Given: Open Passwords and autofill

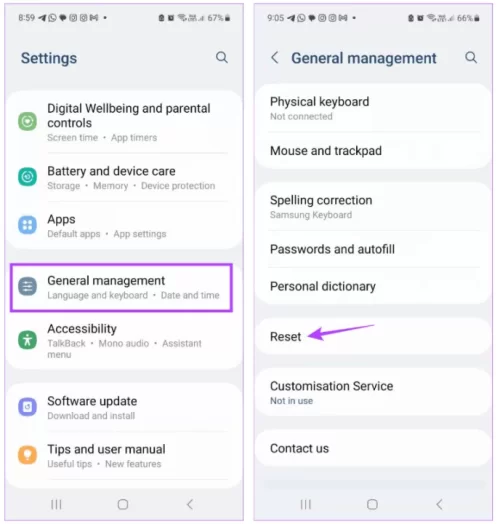Looking at the screenshot, I should (373, 249).
